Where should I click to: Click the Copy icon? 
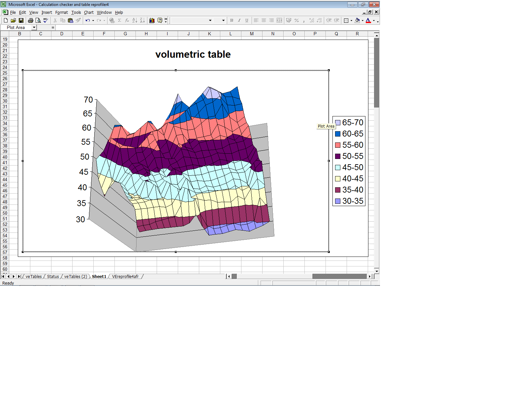tap(63, 20)
